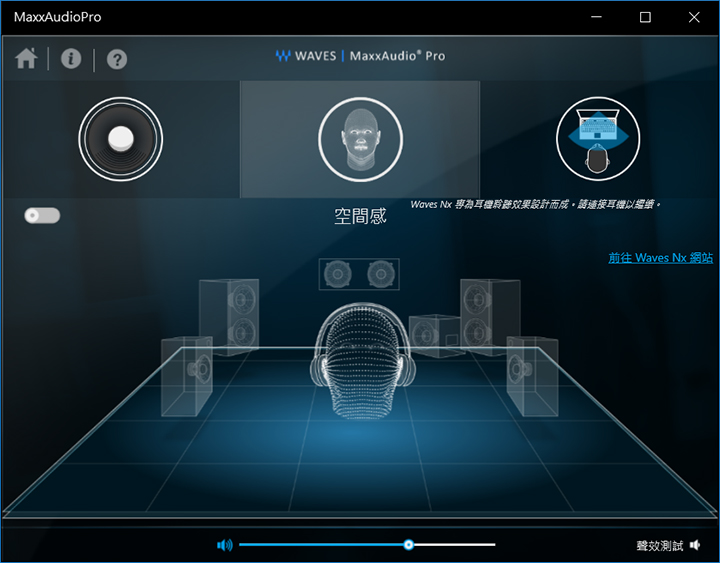Click the 空間感 label
Screen dimensions: 720x563
coord(360,216)
